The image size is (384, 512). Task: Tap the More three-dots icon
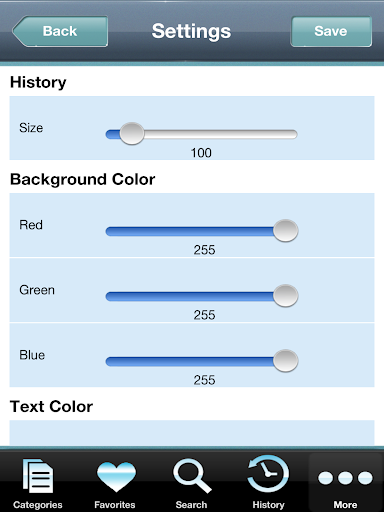click(x=345, y=478)
